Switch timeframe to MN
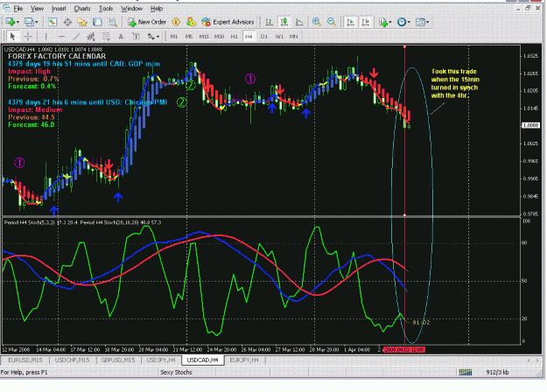Screen dimensions: 547x392 pos(294,36)
